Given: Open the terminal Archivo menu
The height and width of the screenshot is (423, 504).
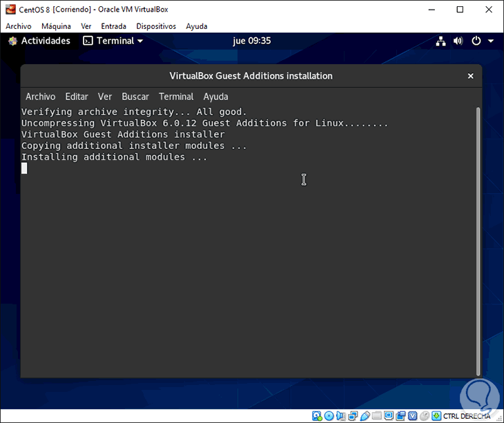Looking at the screenshot, I should pyautogui.click(x=41, y=97).
